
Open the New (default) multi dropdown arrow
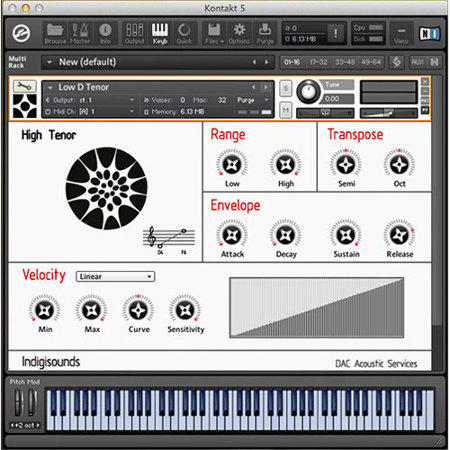click(x=49, y=62)
